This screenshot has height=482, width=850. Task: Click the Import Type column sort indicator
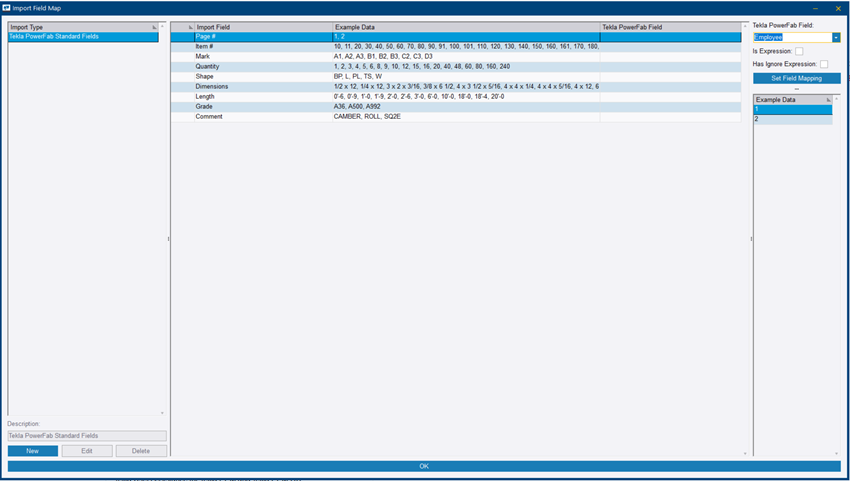pyautogui.click(x=154, y=27)
